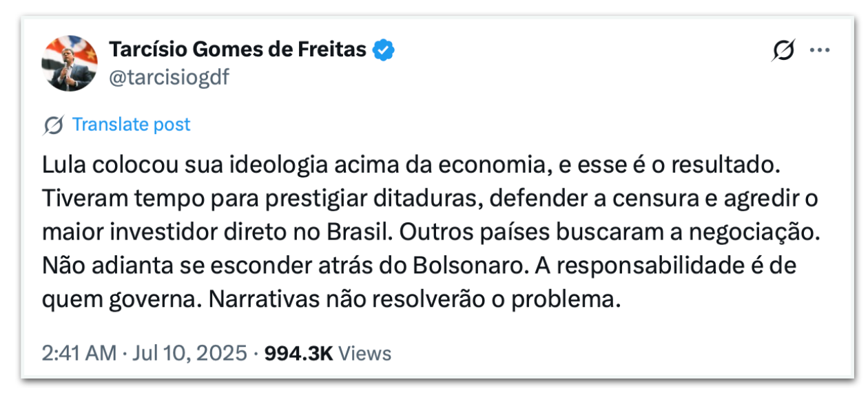Viewport: 868px width, 395px height.
Task: Click the Grok icon beside Translate post
Action: coord(53,125)
